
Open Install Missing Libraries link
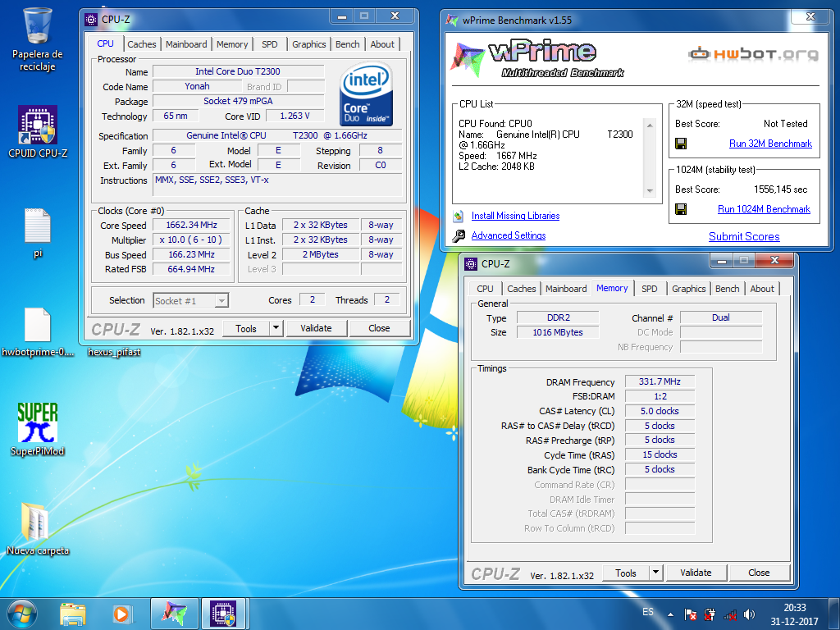(515, 216)
